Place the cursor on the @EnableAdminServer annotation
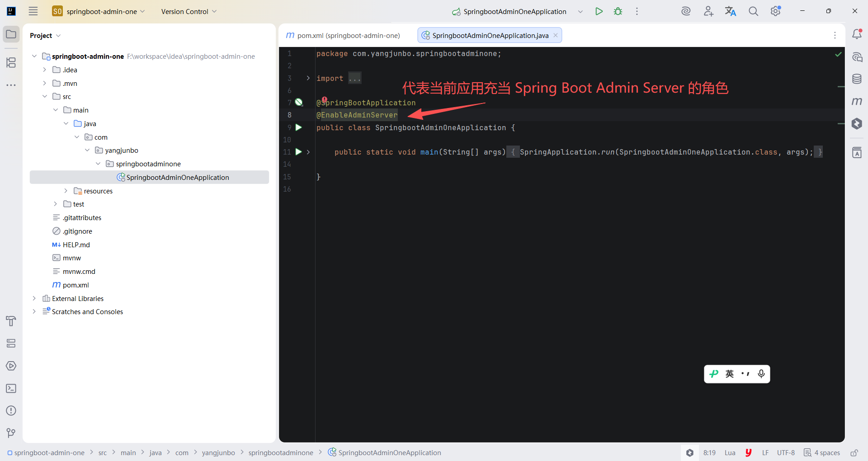This screenshot has height=461, width=868. 357,115
